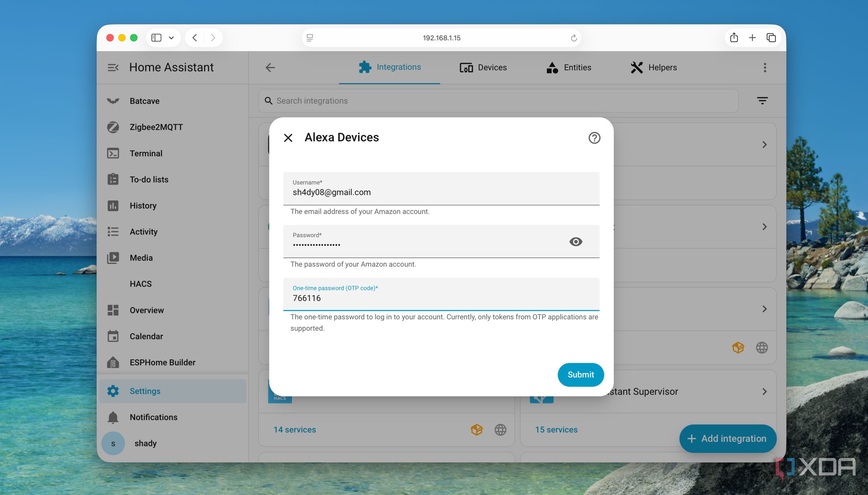The image size is (868, 495).
Task: Open the three-dot overflow menu
Action: [x=765, y=68]
